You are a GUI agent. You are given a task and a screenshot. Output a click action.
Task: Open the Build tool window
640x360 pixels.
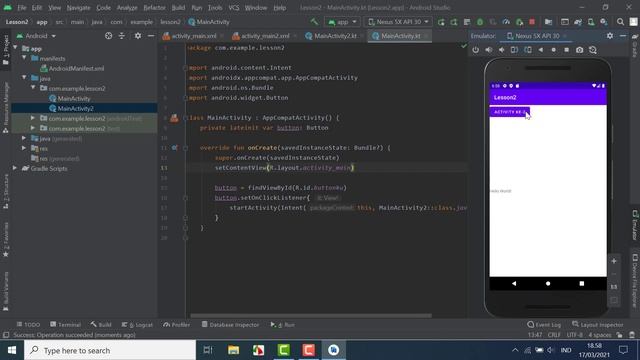pyautogui.click(x=101, y=324)
